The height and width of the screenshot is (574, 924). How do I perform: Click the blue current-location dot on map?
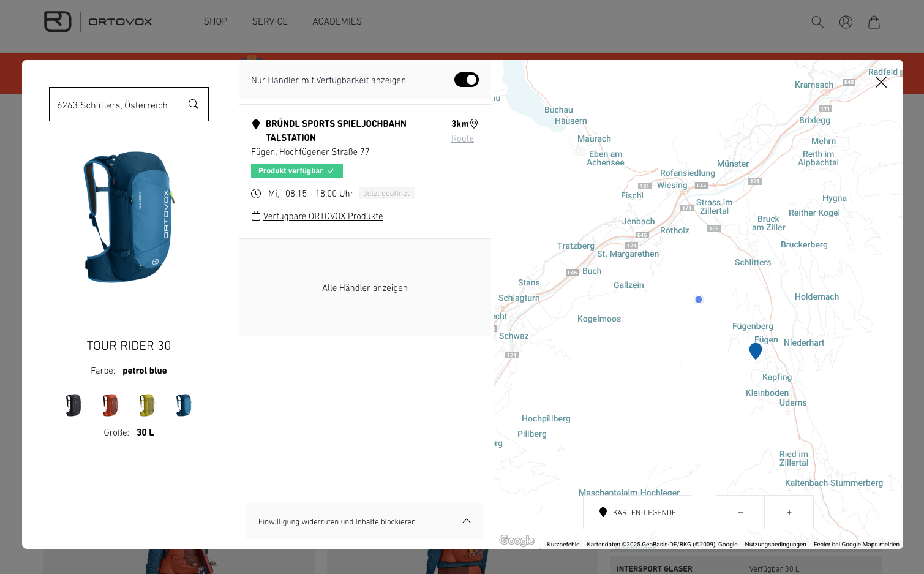[x=699, y=300]
